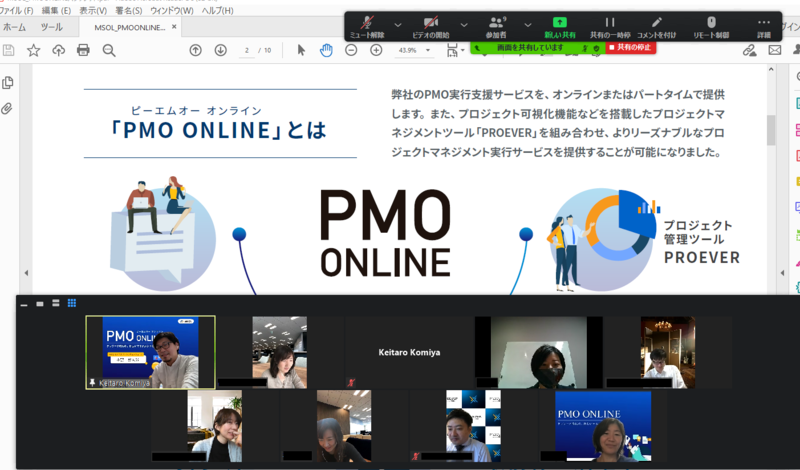Viewport: 800px width, 470px height.
Task: Switch video panel to strip view
Action: [56, 303]
